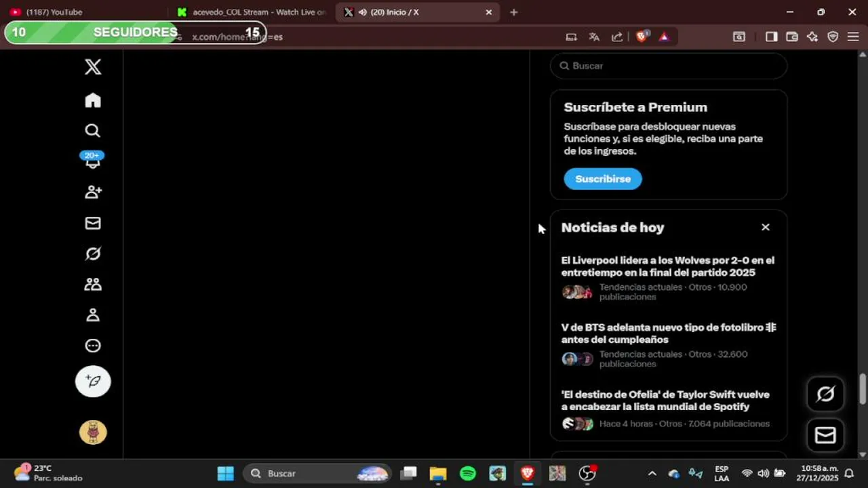Open account menu via profile avatar
This screenshot has width=868, height=488.
(93, 432)
